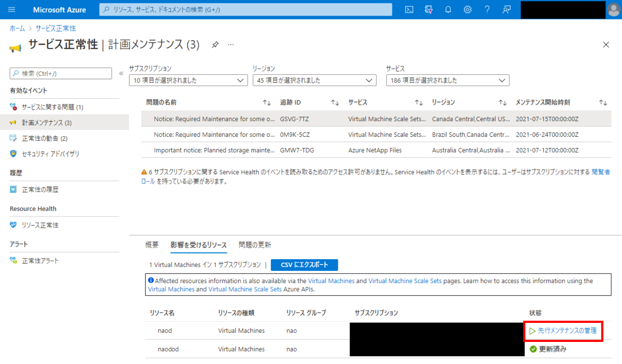Go to ホーム breadcrumb

pos(17,28)
